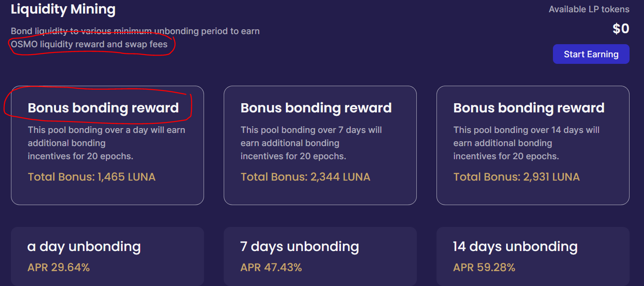The image size is (644, 286).
Task: Select the '14 days unbonding' card title
Action: pos(515,247)
